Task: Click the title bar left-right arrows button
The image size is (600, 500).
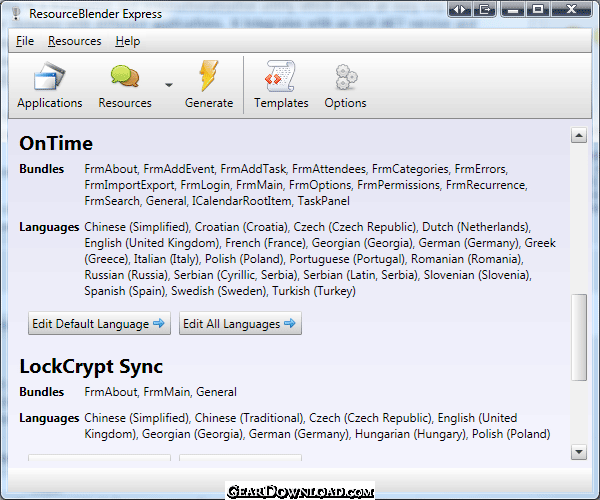Action: pyautogui.click(x=460, y=9)
